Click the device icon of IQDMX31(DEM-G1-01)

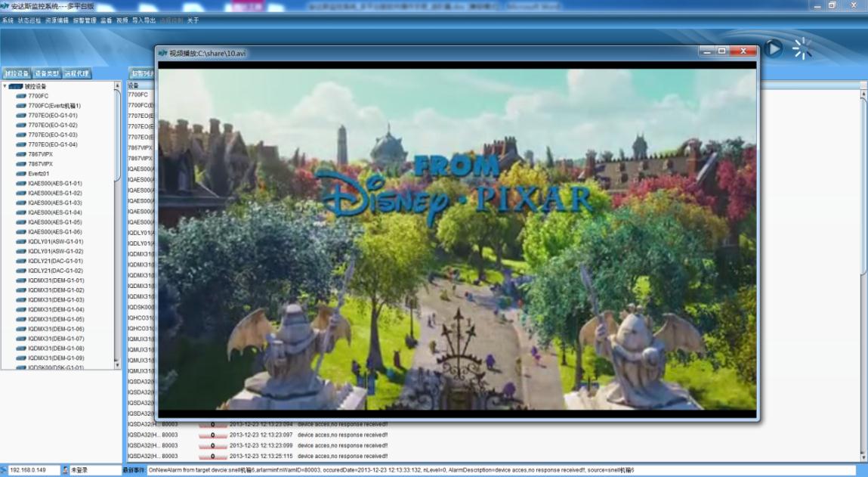coord(21,280)
